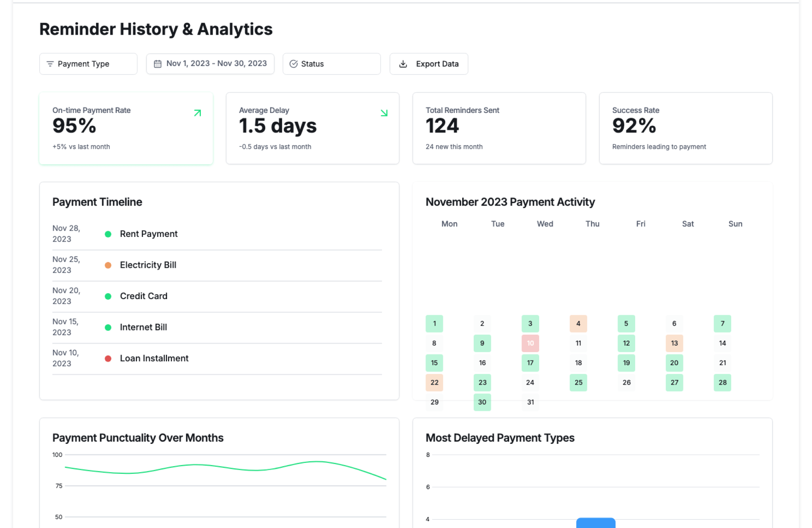Click the download icon in Export Data
The height and width of the screenshot is (528, 812).
click(x=403, y=64)
